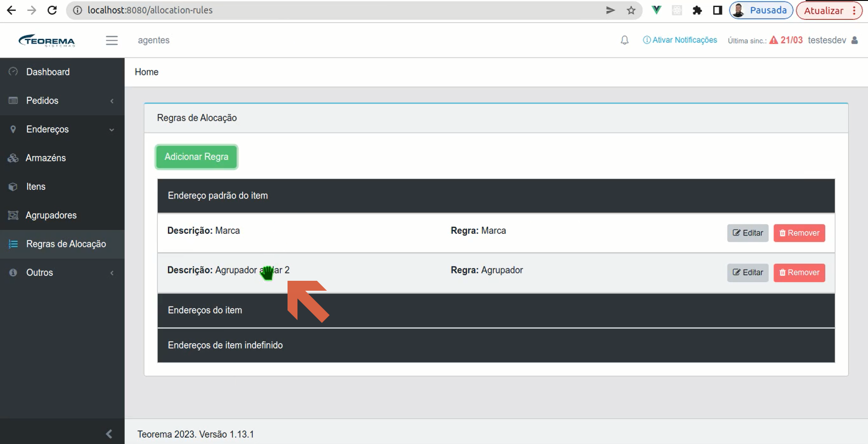The image size is (868, 444).
Task: Click the Home breadcrumb
Action: (x=146, y=72)
